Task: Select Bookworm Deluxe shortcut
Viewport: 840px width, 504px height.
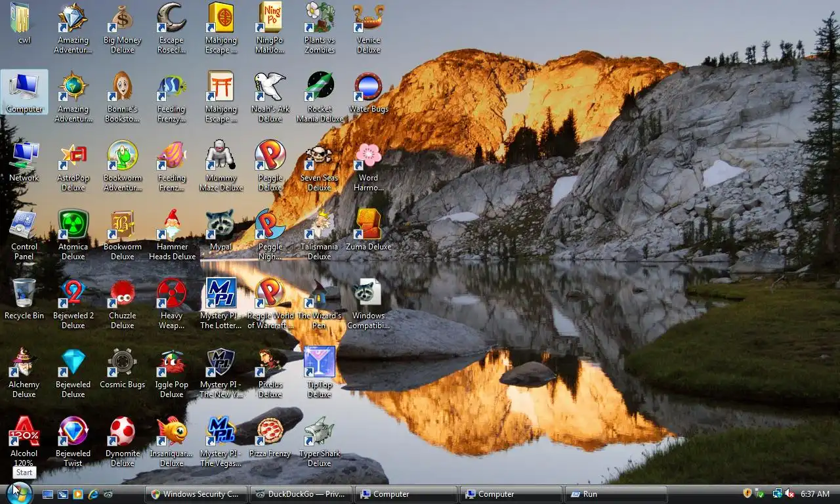Action: coord(123,235)
